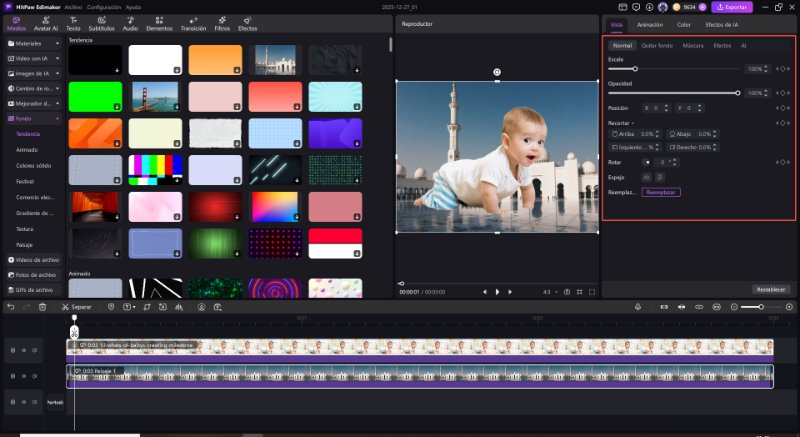
Task: Open the Avatar AI panel
Action: coord(46,24)
